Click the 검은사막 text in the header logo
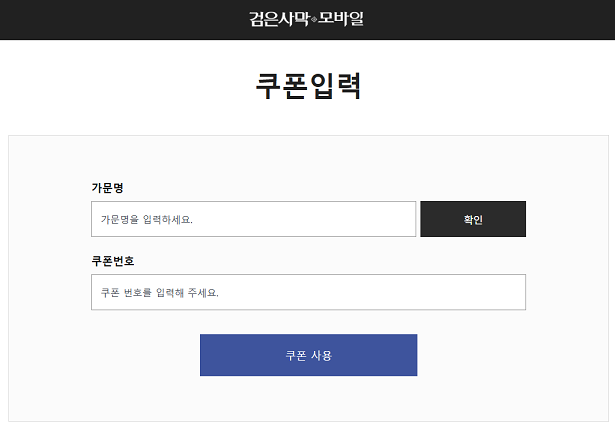Screen dimensions: 615x426 coord(280,18)
